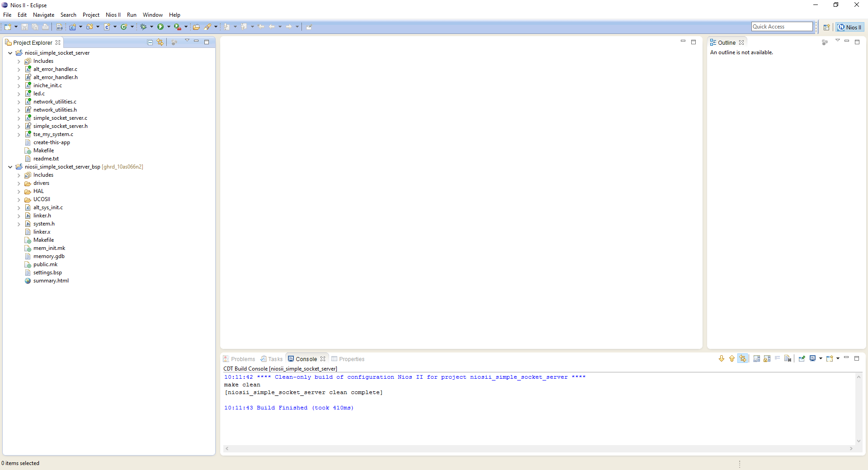The height and width of the screenshot is (470, 868).
Task: Collapse the niosii_simple_socket_server_bsp project node
Action: (x=10, y=167)
